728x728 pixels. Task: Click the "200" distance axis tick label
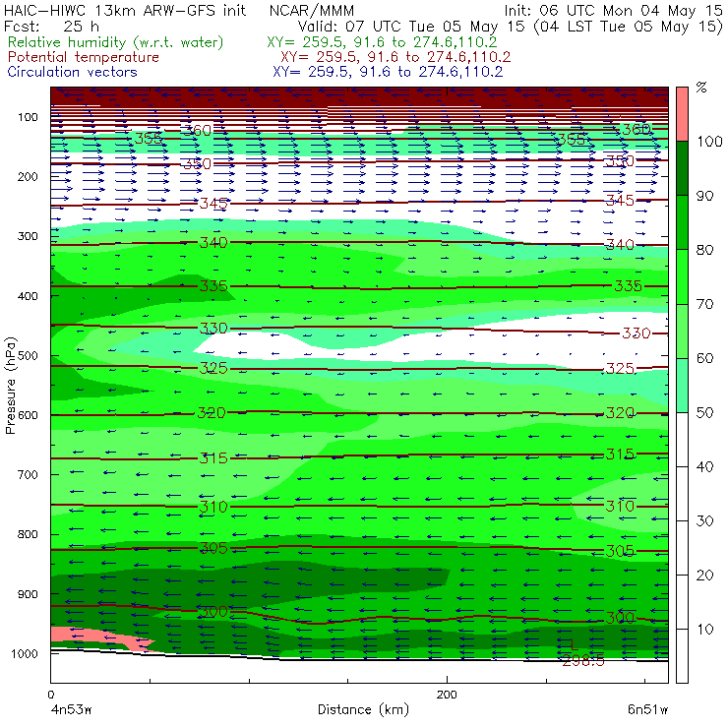[447, 695]
